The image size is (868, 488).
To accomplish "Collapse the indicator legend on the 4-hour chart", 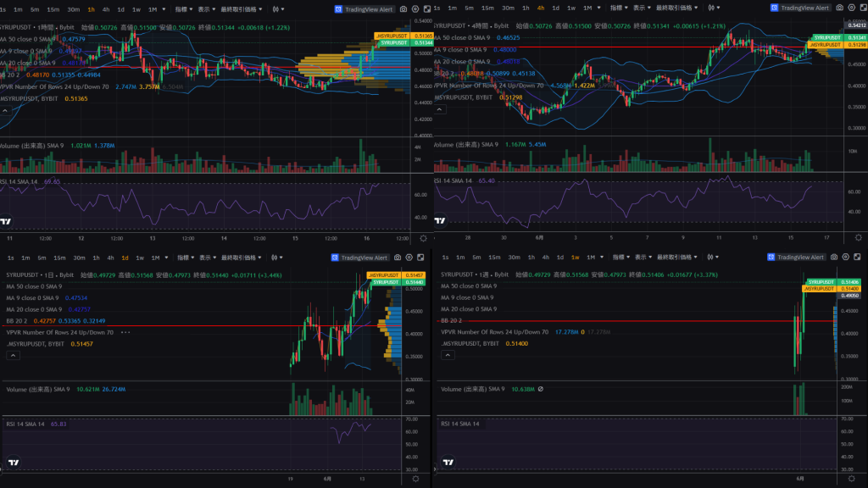I will tap(440, 109).
